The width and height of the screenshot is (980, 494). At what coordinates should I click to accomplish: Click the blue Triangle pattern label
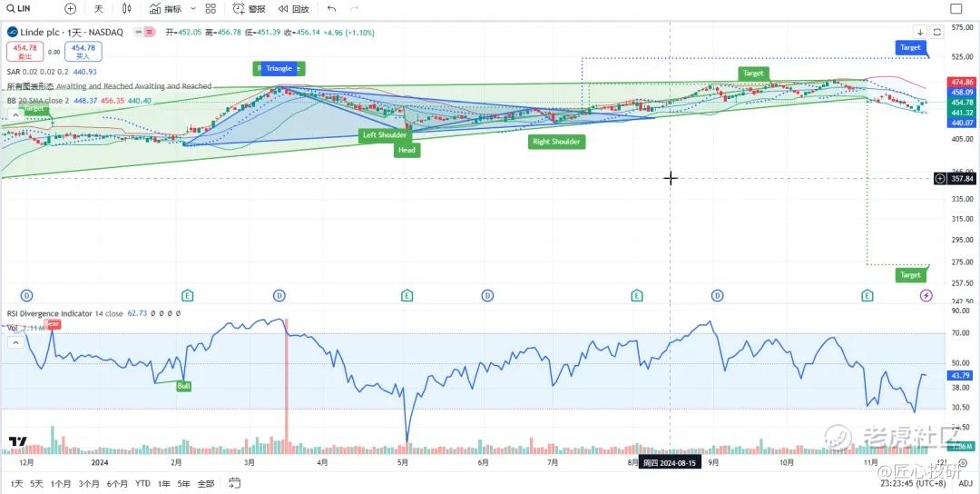point(279,68)
